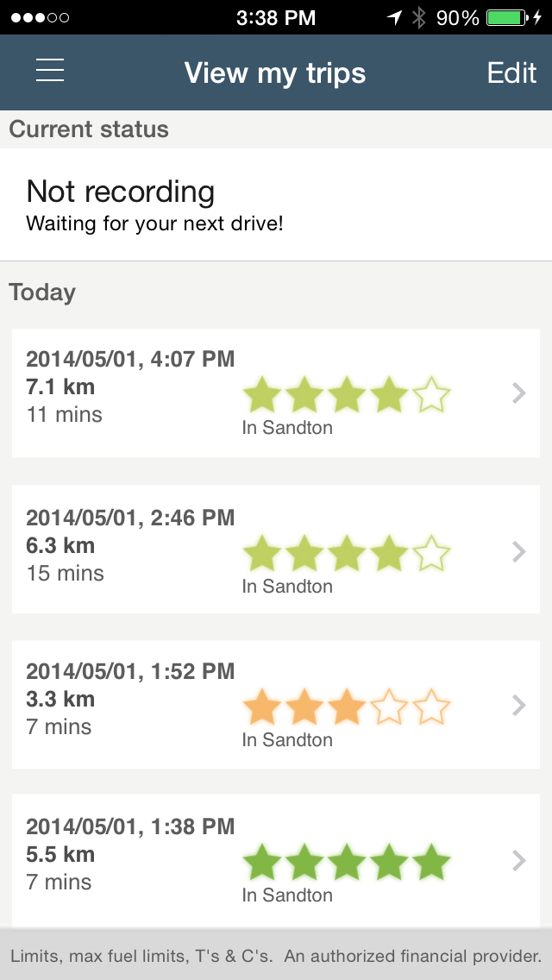Open the 2014/05/01, 4:07 PM trip
552x980 pixels.
pos(129,359)
